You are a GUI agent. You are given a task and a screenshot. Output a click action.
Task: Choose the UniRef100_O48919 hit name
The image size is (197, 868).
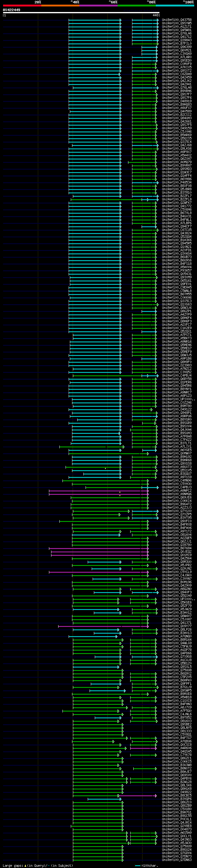(x=177, y=101)
